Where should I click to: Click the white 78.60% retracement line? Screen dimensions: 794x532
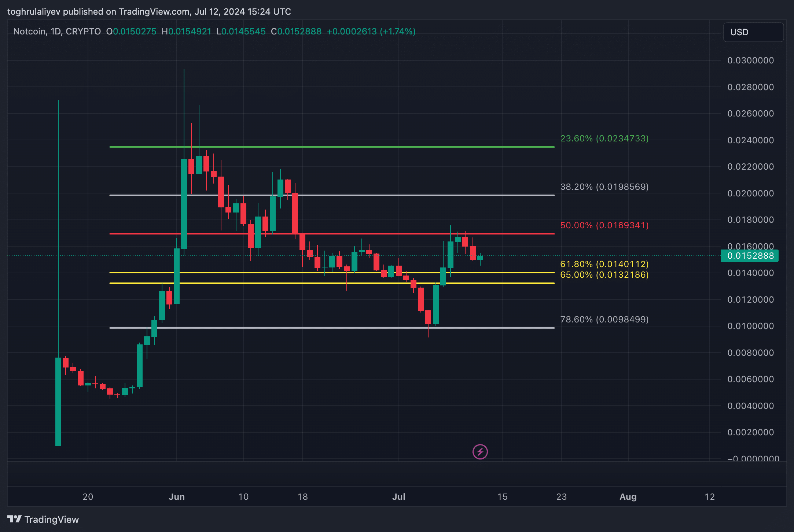coord(332,328)
